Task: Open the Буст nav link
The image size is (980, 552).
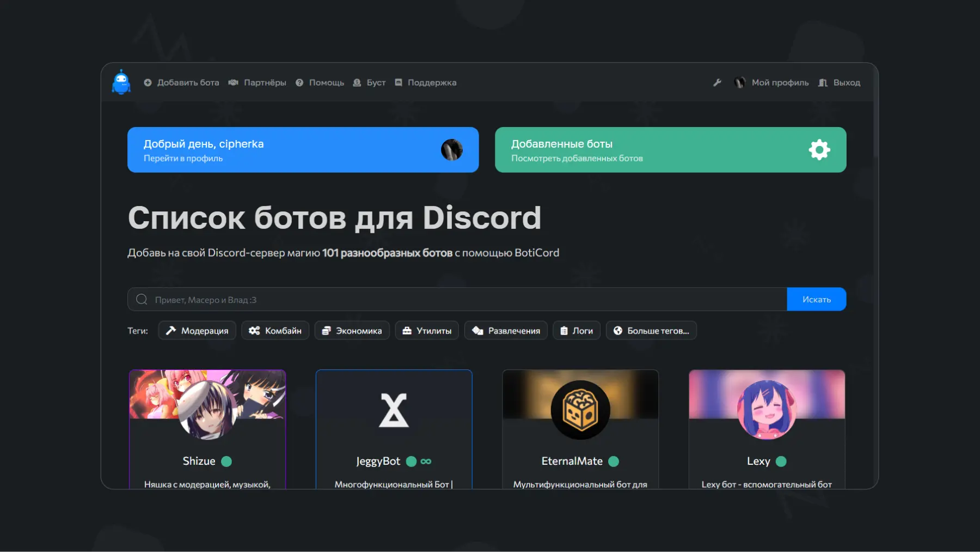Action: [x=376, y=83]
